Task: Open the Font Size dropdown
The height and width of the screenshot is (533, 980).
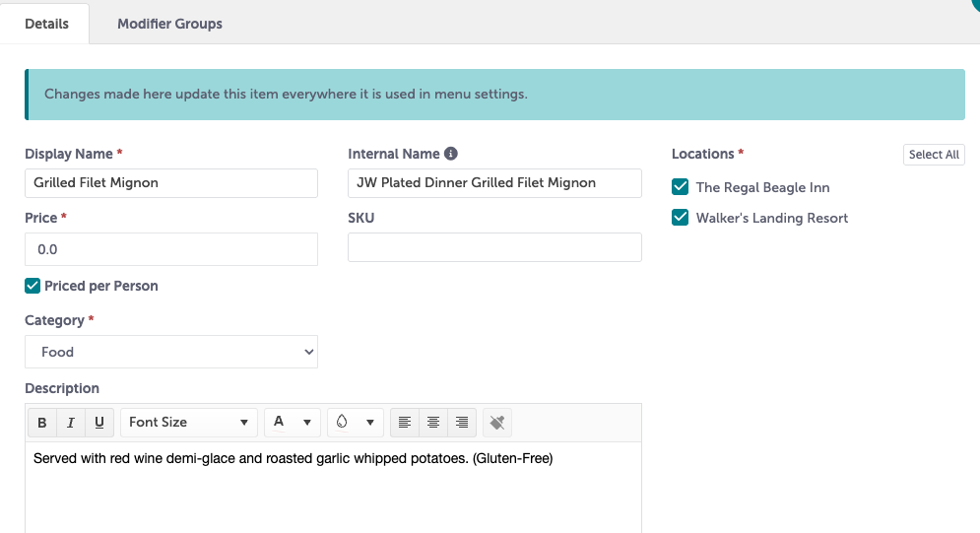Action: tap(189, 423)
